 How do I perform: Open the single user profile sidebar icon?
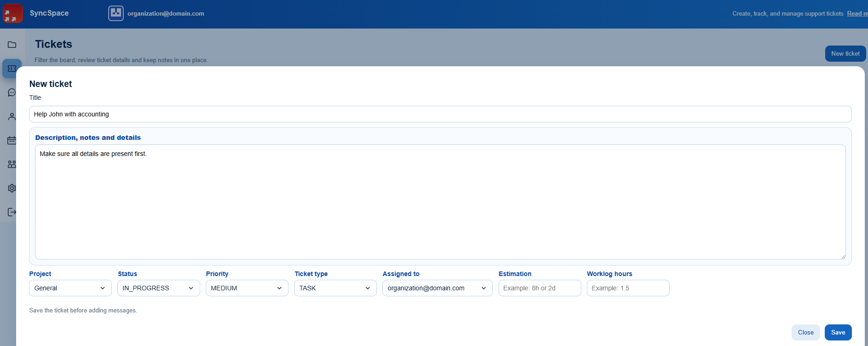(12, 116)
